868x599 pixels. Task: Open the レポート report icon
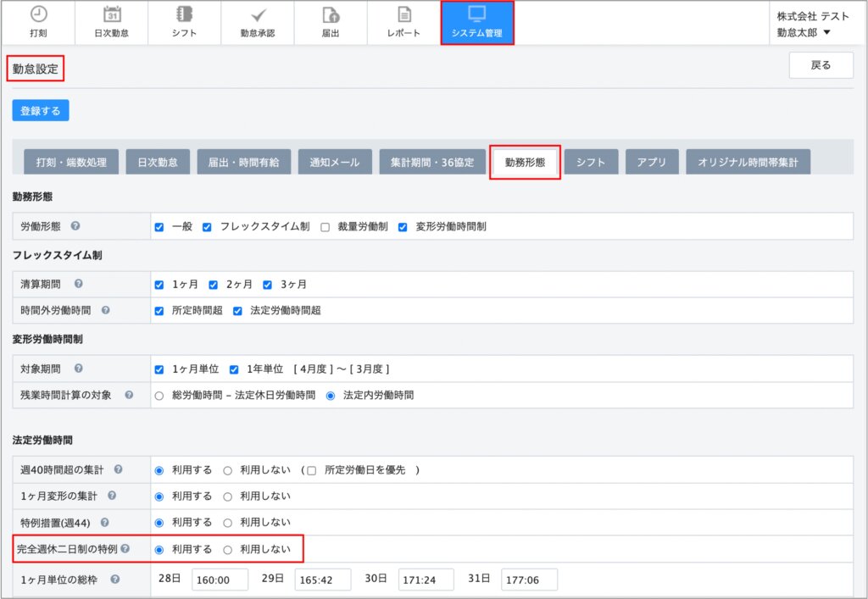[x=403, y=14]
